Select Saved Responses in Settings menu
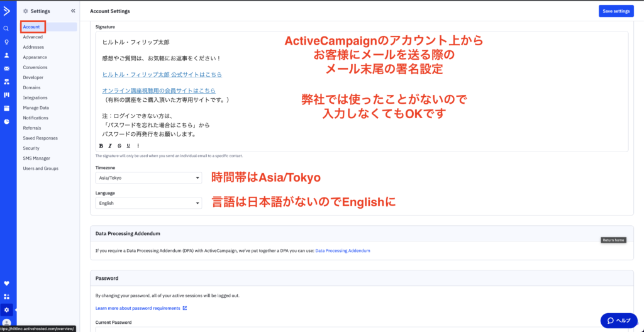The image size is (644, 332). (40, 138)
